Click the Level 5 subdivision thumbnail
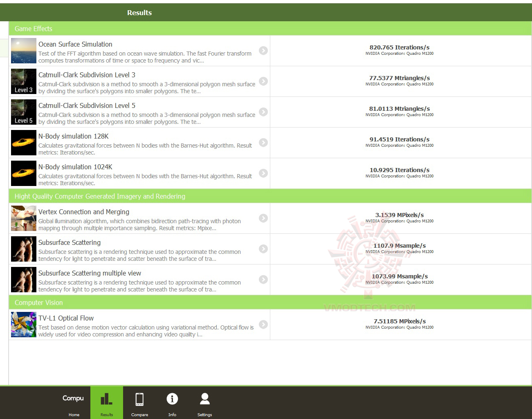532x419 pixels. coord(24,112)
